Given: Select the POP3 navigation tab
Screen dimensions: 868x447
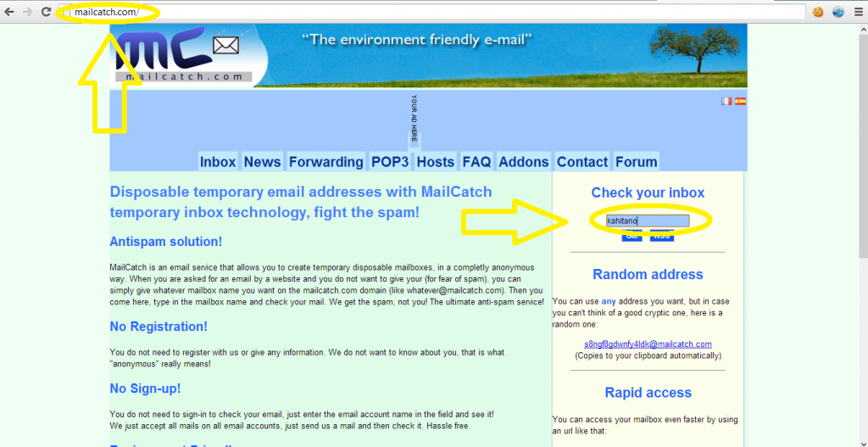Looking at the screenshot, I should (390, 162).
